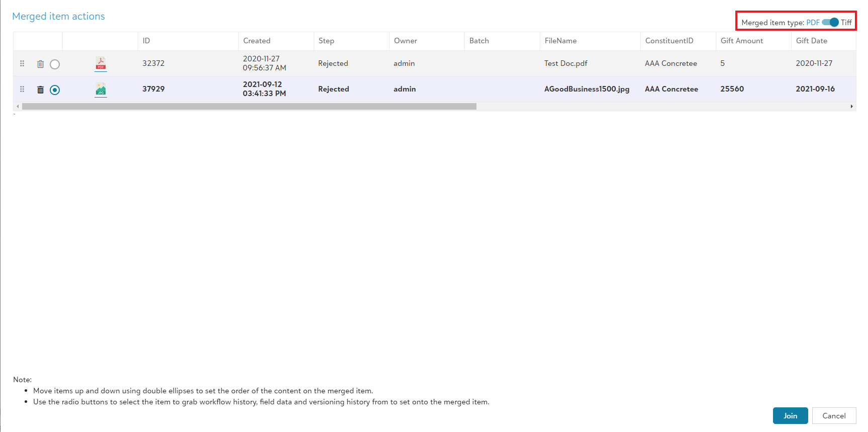Toggle merged item type between PDF and Tiff
Screen dimensions: 868x432
830,22
